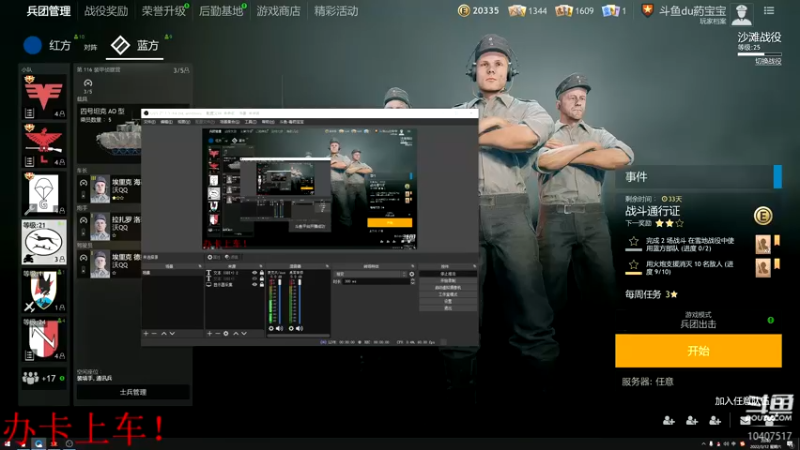This screenshot has height=450, width=800.
Task: Select crew member 拉扎罗 洛 portrait
Action: coord(100,227)
